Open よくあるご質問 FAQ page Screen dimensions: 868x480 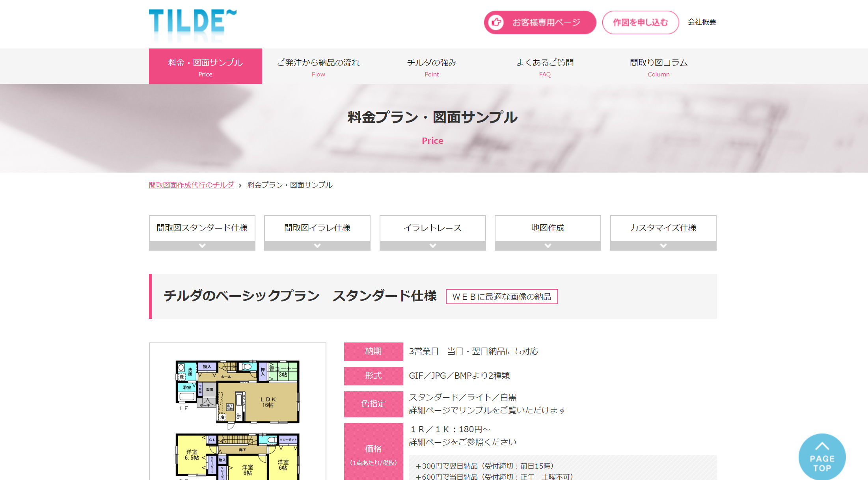tap(545, 66)
